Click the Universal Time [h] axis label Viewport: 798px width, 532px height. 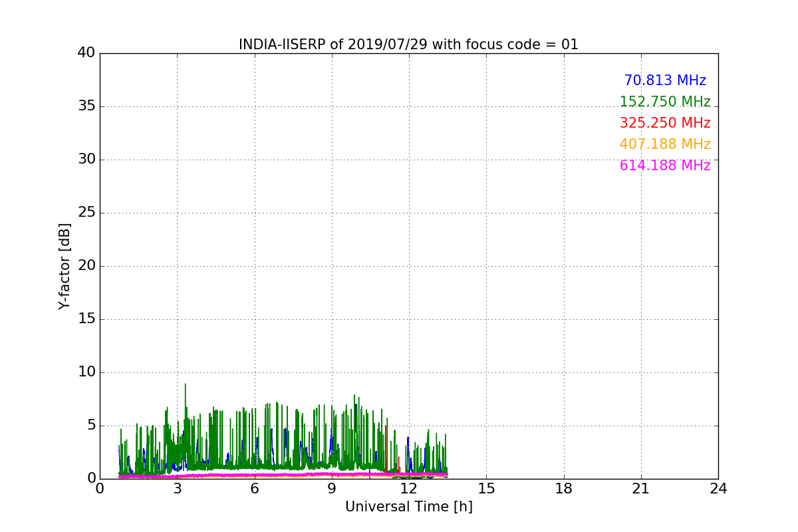pyautogui.click(x=408, y=507)
